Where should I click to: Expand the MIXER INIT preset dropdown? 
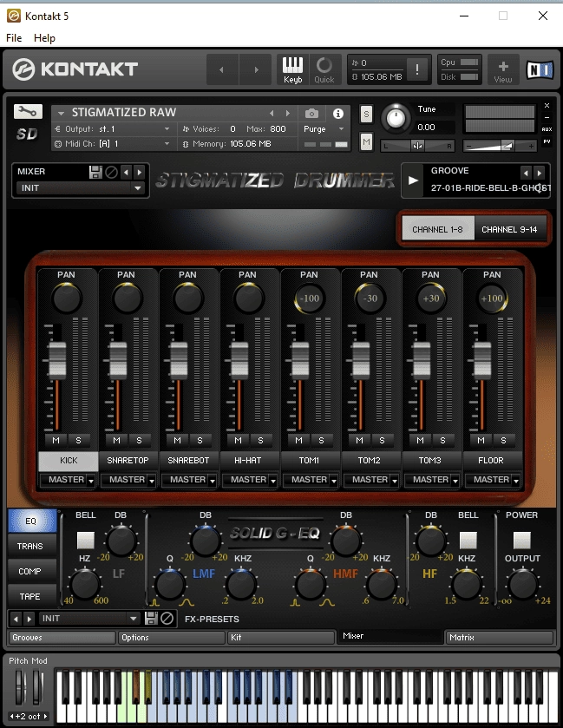(79, 188)
